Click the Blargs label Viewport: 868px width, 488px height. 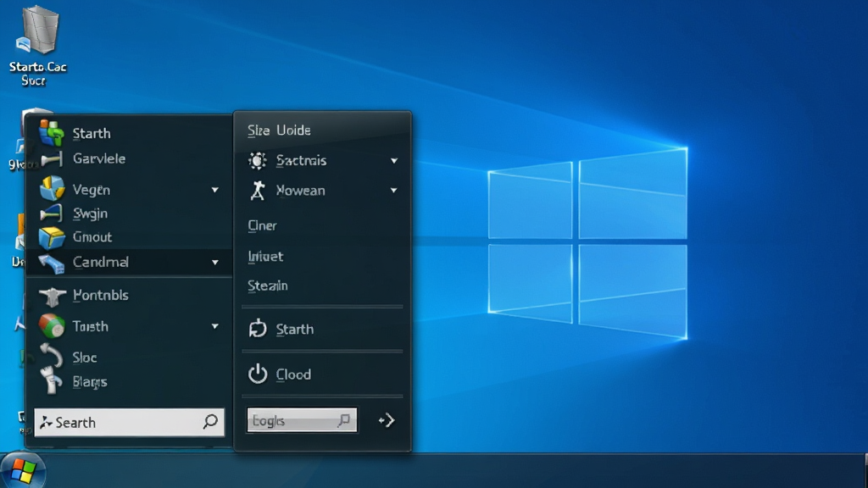[90, 382]
